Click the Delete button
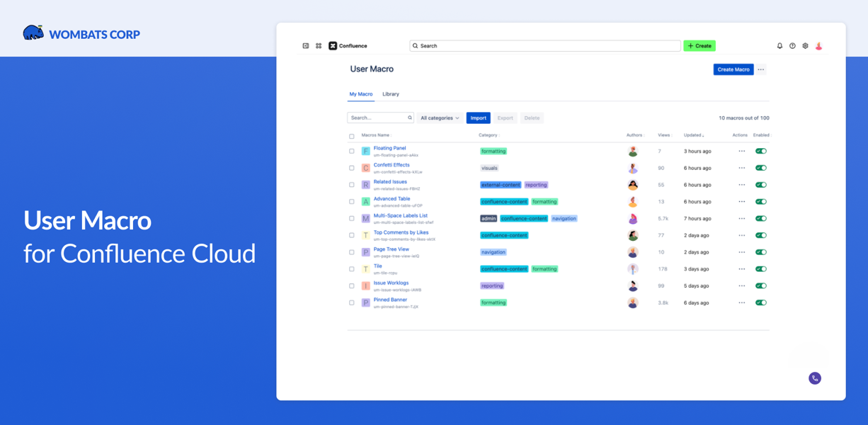This screenshot has height=425, width=868. click(x=532, y=118)
